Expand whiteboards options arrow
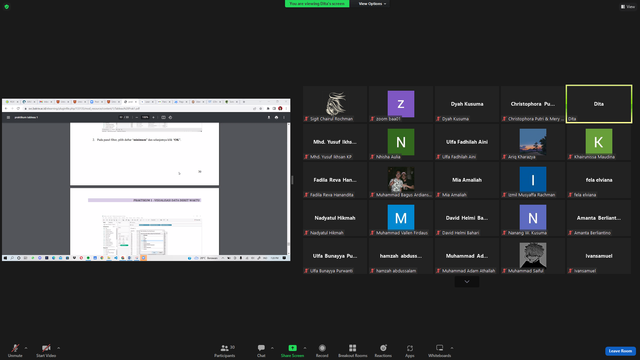The image size is (640, 360). 452,348
